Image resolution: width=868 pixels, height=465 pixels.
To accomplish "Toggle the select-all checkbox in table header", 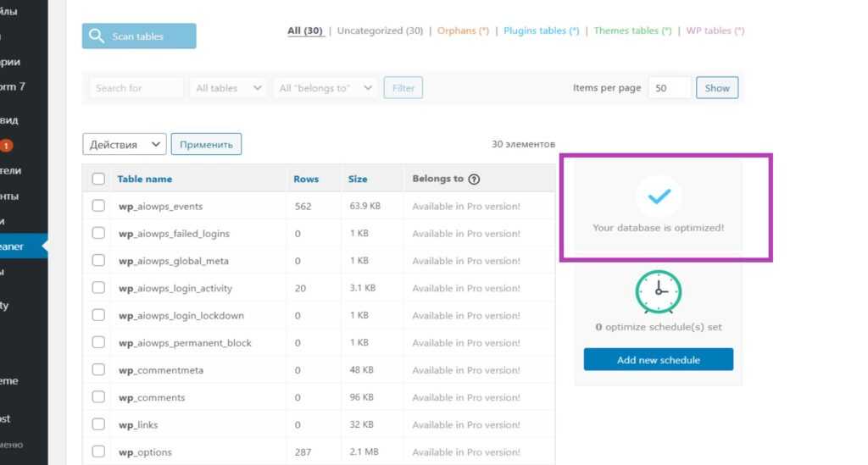I will 98,179.
